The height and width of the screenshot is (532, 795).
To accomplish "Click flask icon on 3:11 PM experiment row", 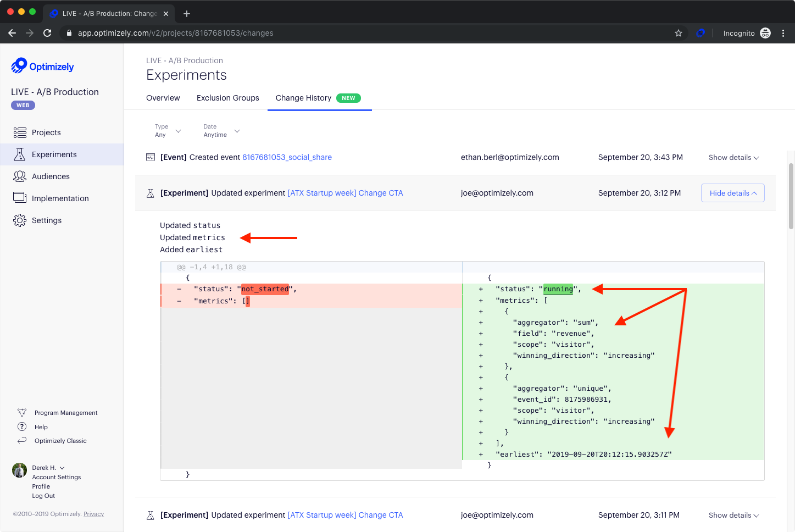I will 151,516.
